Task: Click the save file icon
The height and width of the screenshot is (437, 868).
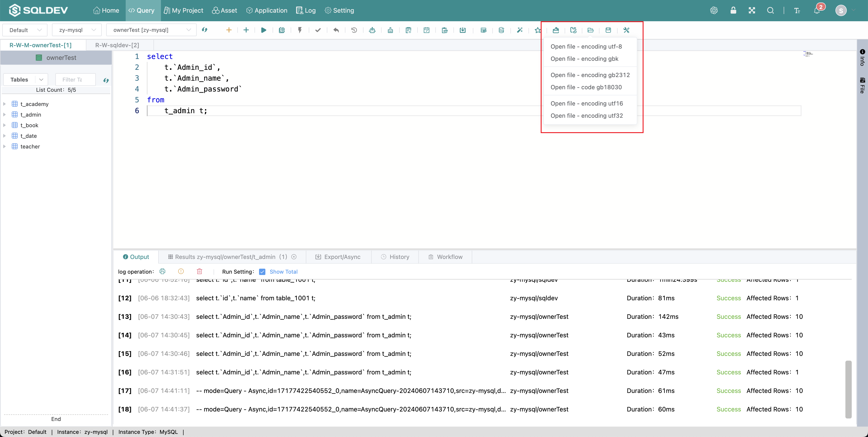Action: tap(609, 30)
